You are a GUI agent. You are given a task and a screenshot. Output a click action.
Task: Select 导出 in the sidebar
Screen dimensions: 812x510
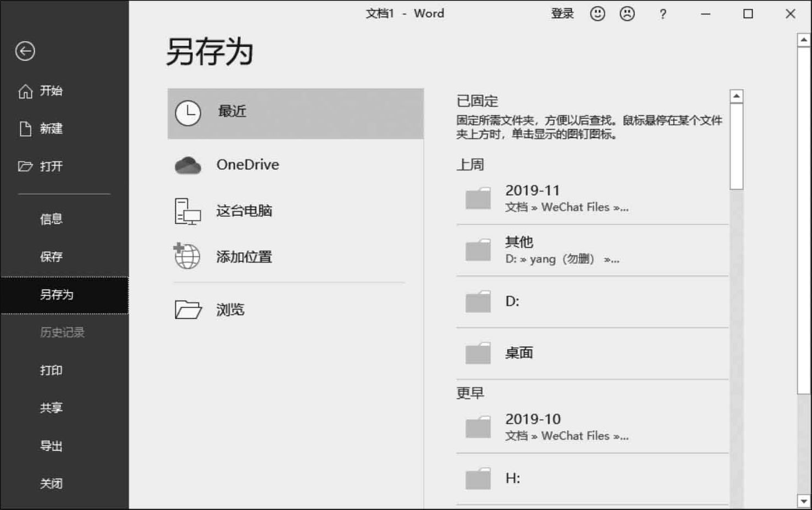tap(51, 446)
